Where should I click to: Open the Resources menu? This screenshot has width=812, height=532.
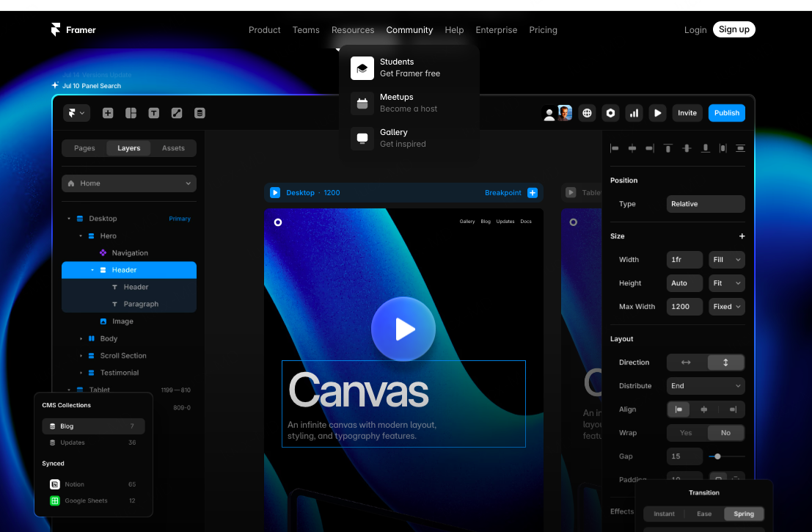coord(353,30)
